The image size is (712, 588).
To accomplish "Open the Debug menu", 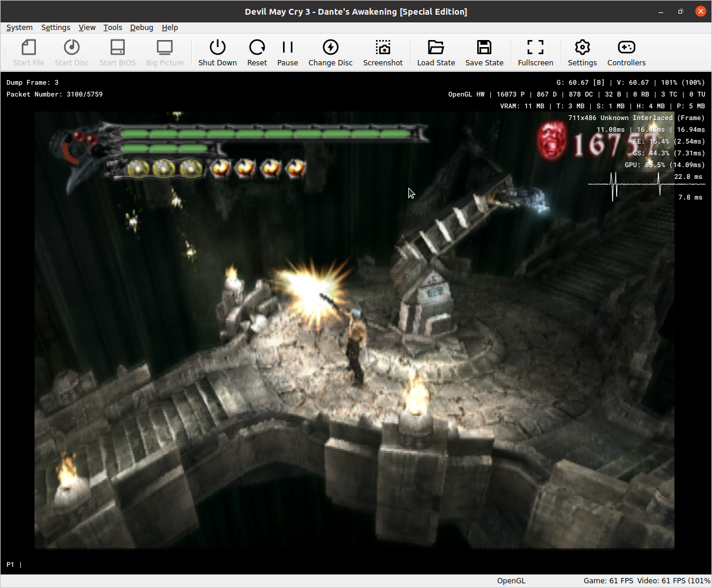I will coord(142,28).
